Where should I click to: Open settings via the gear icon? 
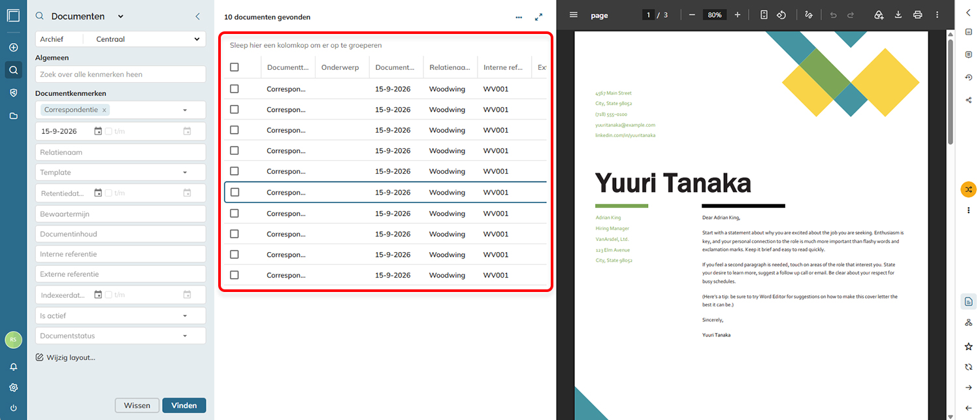coord(13,387)
